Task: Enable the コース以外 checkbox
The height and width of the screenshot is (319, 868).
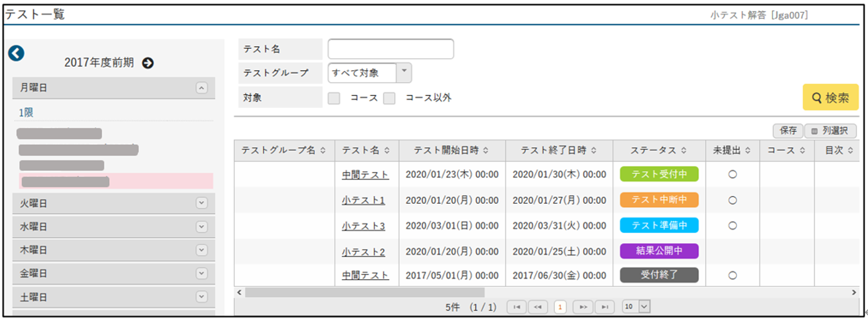Action: [389, 98]
